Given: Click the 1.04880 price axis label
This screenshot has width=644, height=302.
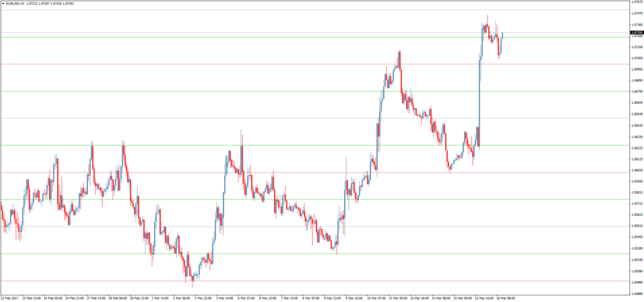Looking at the screenshot, I should (637, 293).
